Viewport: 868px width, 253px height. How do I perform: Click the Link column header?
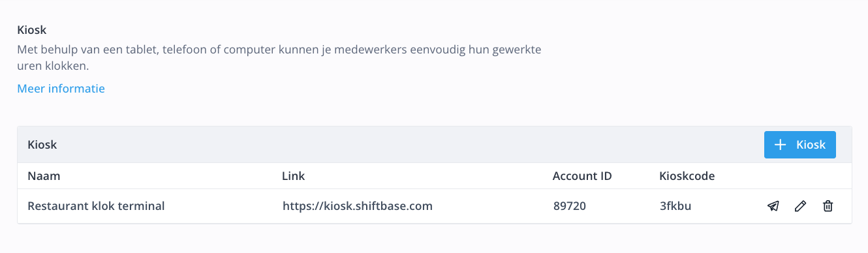(x=294, y=176)
